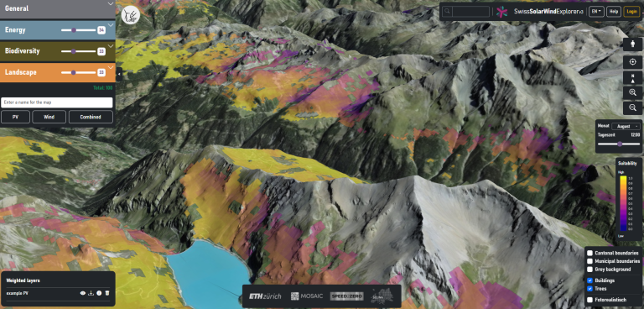Expand the Energy section chevron

point(110,25)
